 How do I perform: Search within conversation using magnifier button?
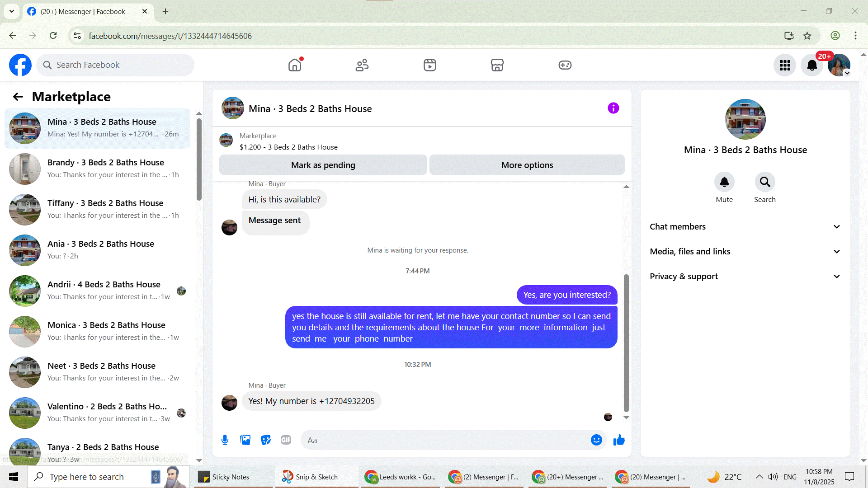pyautogui.click(x=765, y=182)
